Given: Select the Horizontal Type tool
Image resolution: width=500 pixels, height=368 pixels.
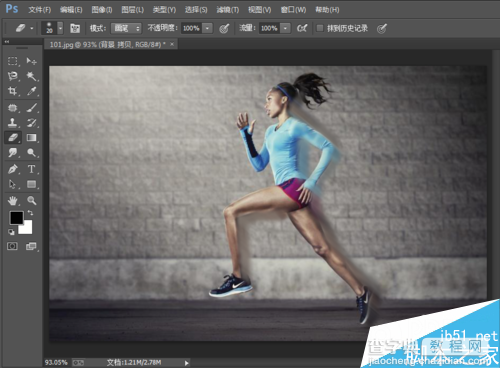Looking at the screenshot, I should click(31, 169).
